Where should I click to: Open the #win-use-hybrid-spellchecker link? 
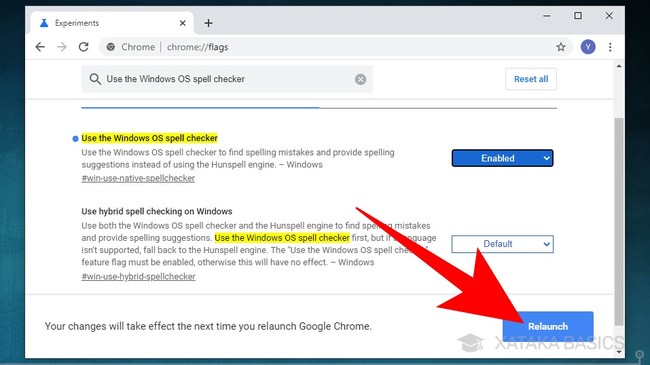point(138,277)
